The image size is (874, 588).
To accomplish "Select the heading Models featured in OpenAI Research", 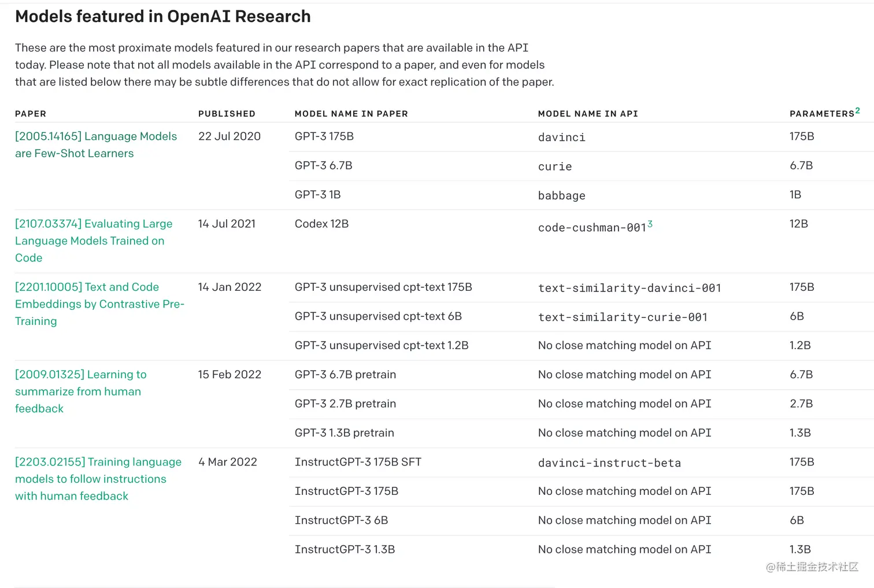I will tap(163, 16).
